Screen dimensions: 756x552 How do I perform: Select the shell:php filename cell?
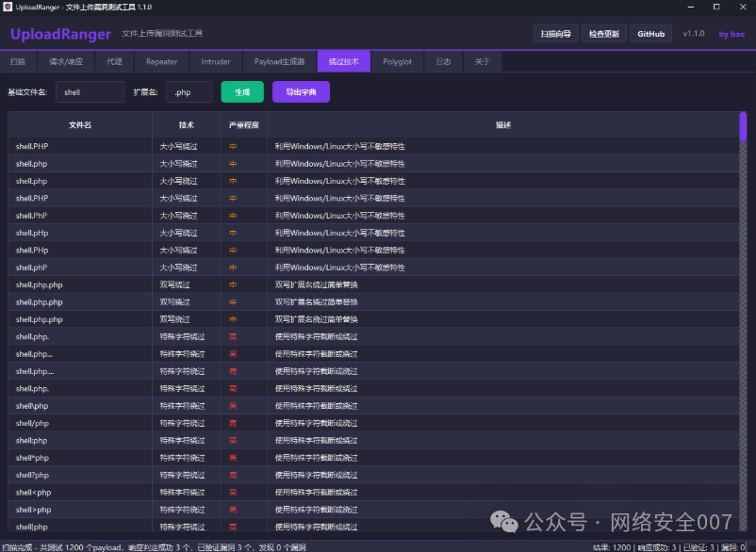pyautogui.click(x=80, y=441)
